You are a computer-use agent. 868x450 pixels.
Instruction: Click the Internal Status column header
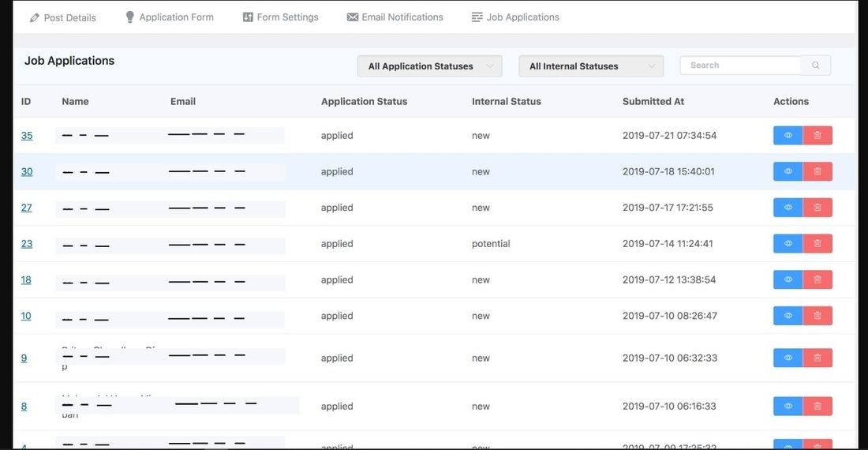(x=507, y=101)
